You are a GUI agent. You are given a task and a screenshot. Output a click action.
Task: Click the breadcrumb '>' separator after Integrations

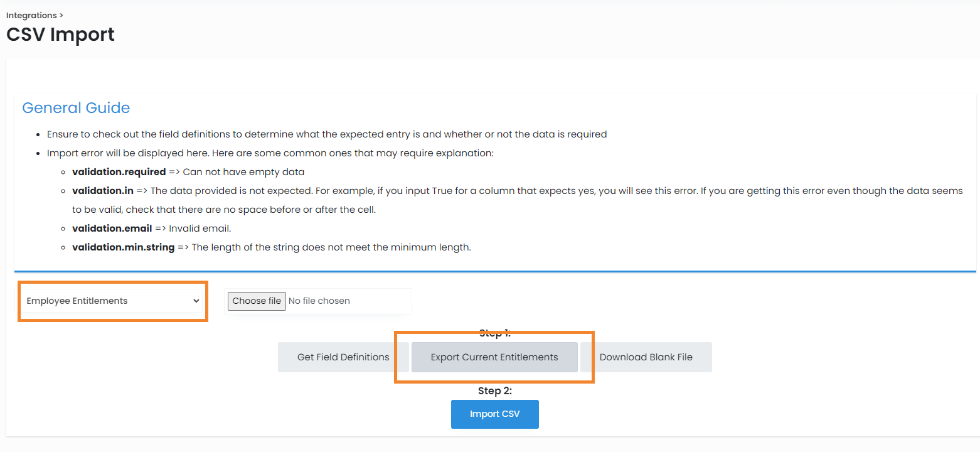click(61, 15)
